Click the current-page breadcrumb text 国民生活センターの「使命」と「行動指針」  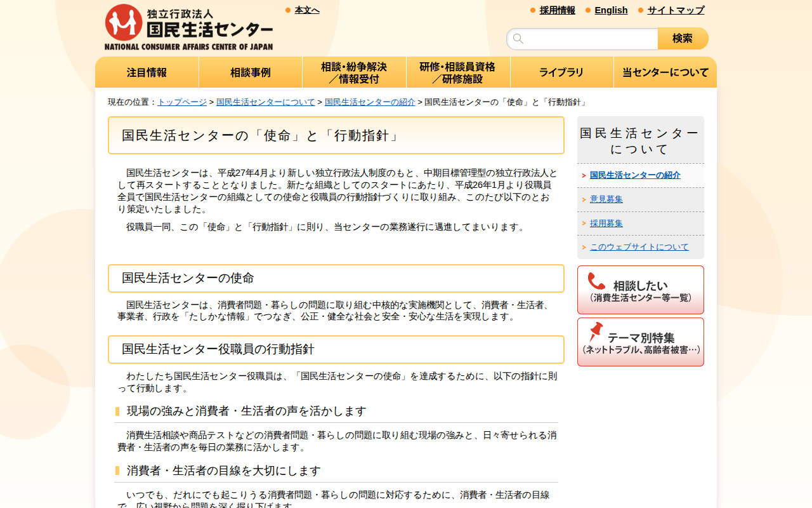coord(507,102)
